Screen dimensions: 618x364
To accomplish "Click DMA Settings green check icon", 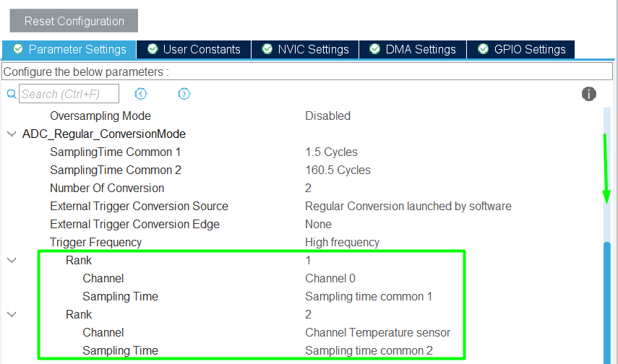I will (x=374, y=49).
